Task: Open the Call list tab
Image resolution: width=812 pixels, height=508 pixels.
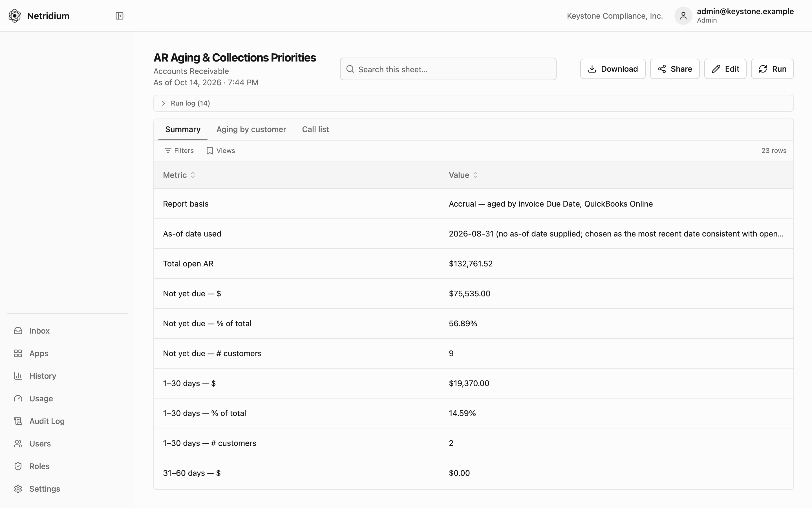Action: [315, 129]
